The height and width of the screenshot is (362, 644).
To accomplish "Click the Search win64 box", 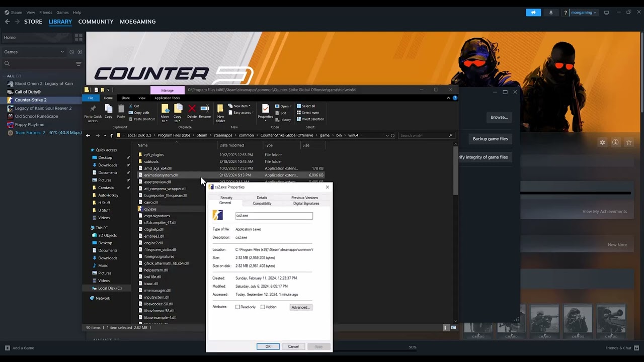I will point(427,135).
